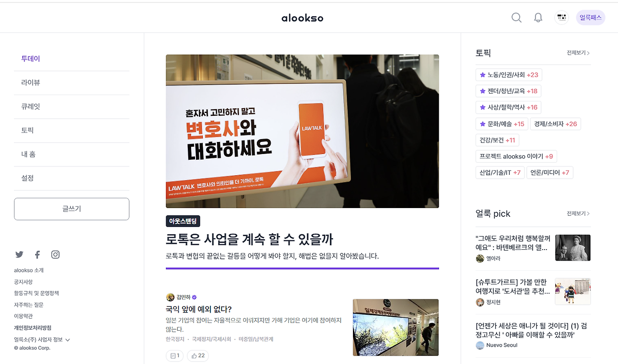Click 미중일/남북관계 tag under article

tap(256, 339)
